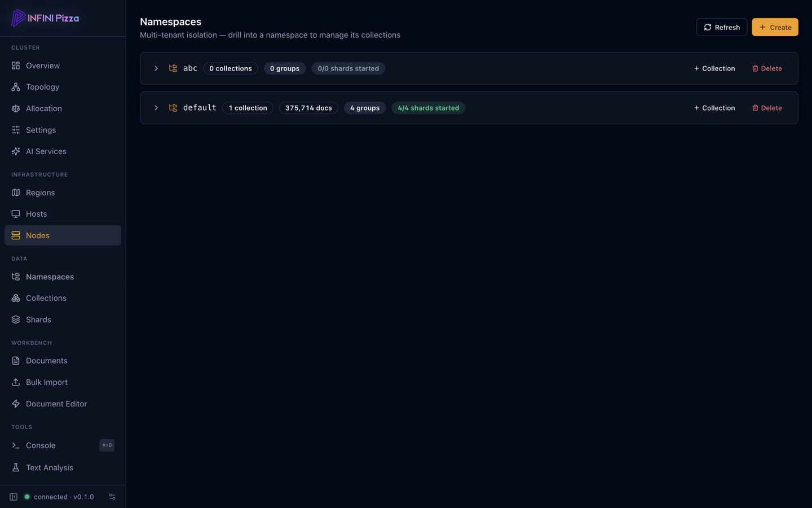Expand the abc namespace row
The height and width of the screenshot is (508, 812).
click(156, 68)
